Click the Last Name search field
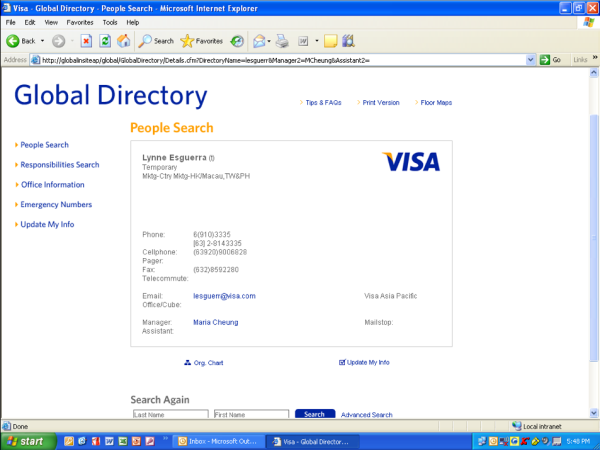This screenshot has width=600, height=450. click(171, 414)
